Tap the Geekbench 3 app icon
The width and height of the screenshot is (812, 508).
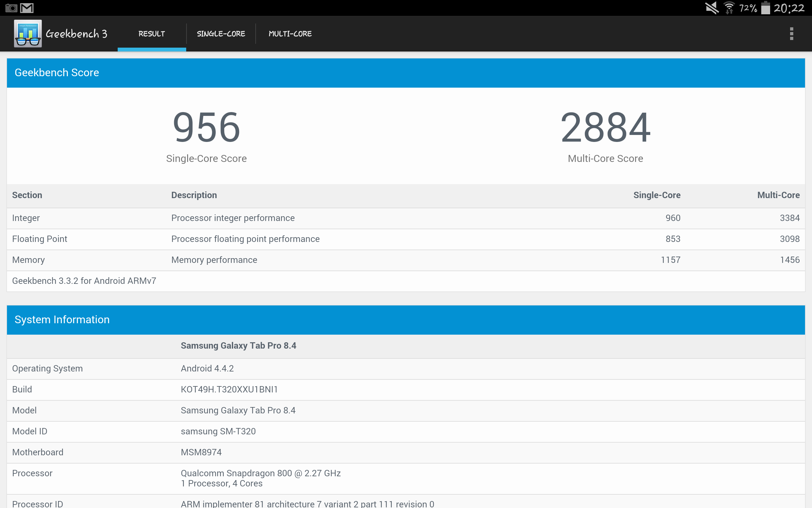(28, 34)
